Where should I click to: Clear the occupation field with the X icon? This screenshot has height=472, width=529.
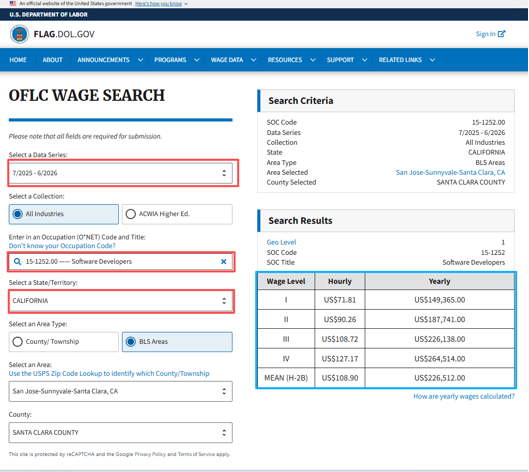click(x=223, y=261)
